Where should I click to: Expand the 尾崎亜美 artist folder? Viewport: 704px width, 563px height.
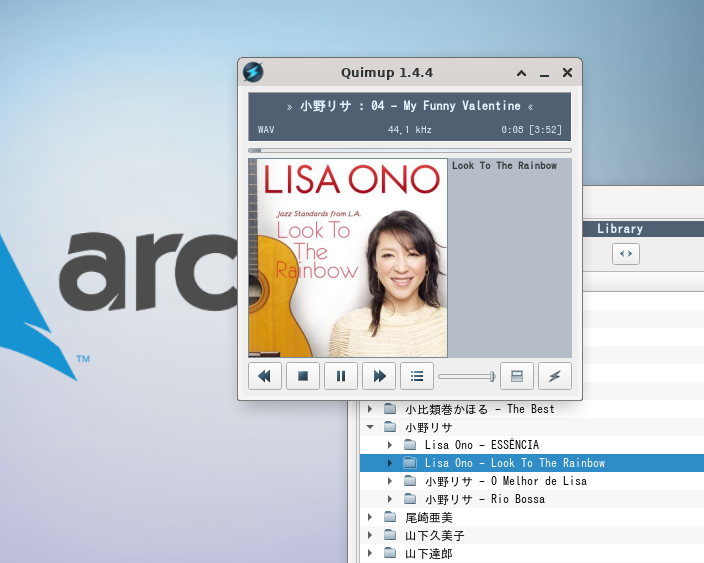coord(370,517)
